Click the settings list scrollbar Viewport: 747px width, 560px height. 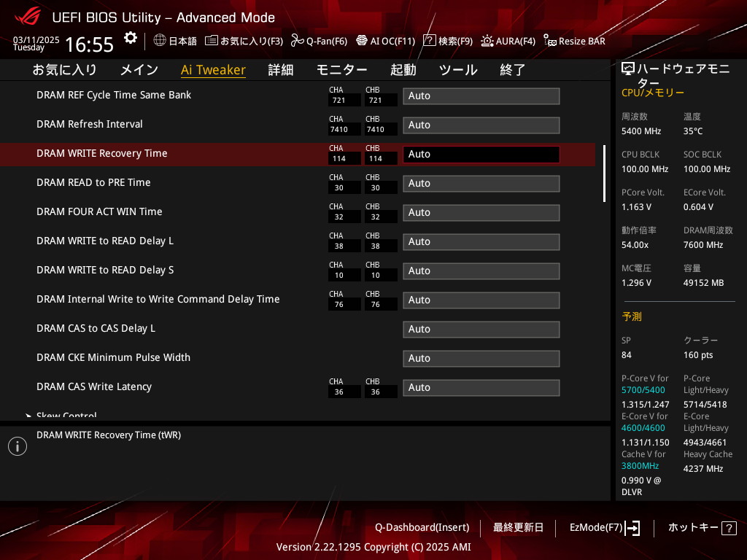604,174
